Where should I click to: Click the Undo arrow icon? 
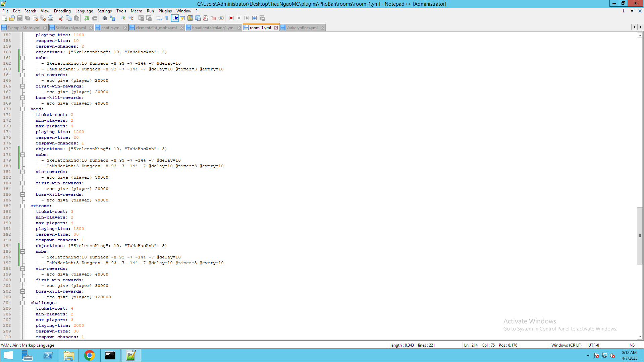pyautogui.click(x=87, y=18)
